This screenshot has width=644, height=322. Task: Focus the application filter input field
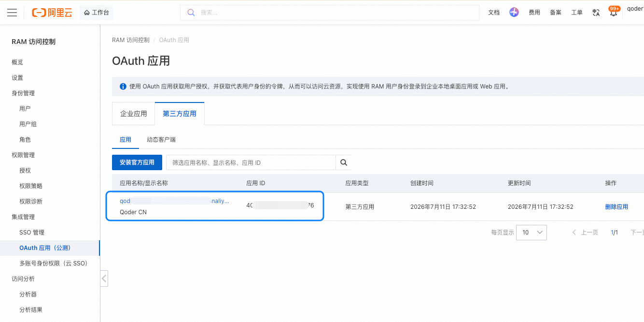tap(251, 162)
